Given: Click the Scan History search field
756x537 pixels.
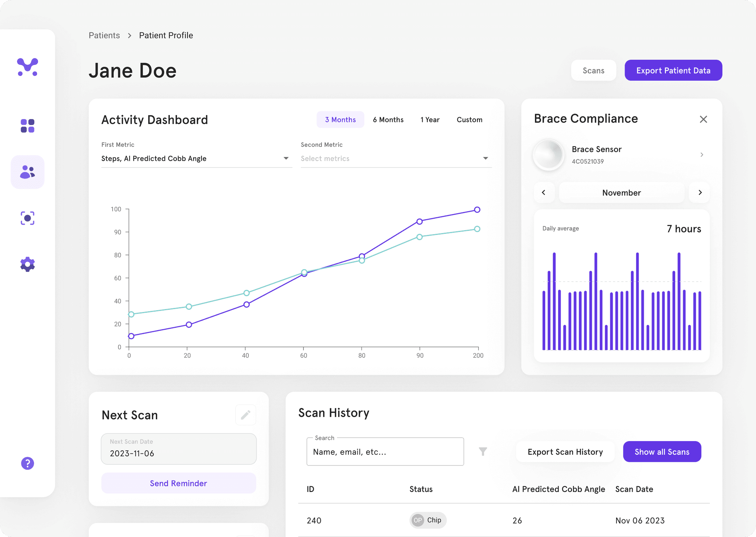Looking at the screenshot, I should click(385, 452).
